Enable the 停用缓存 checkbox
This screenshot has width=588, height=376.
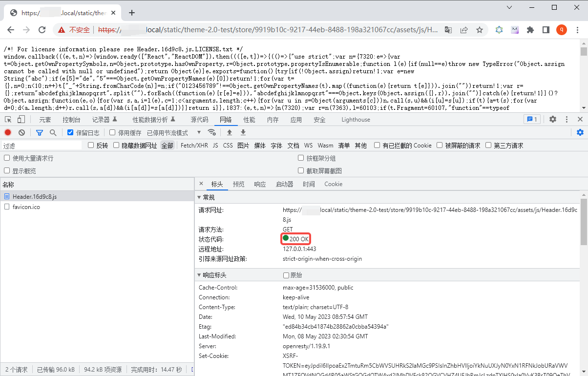[112, 132]
